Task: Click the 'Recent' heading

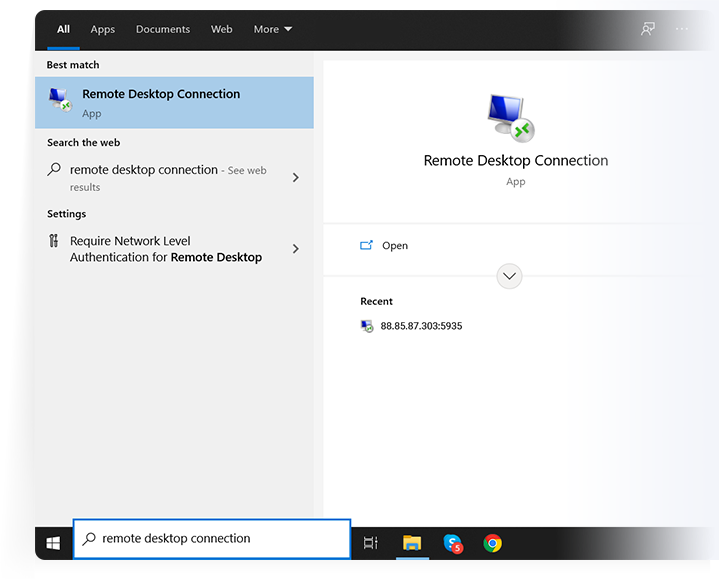Action: 376,301
